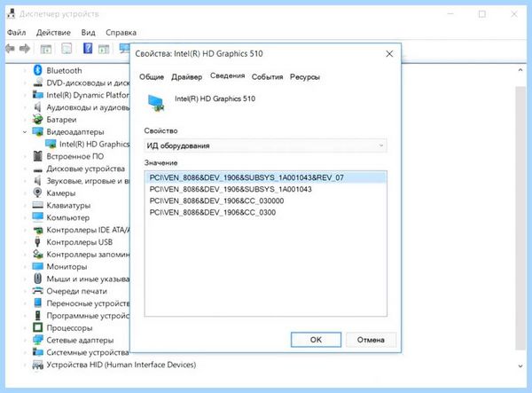The image size is (532, 393).
Task: Switch to the Ресурсы tab
Action: coord(305,77)
